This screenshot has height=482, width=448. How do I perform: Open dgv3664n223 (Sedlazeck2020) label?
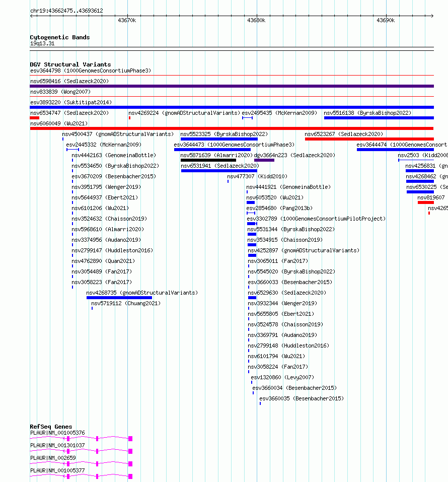pyautogui.click(x=294, y=156)
